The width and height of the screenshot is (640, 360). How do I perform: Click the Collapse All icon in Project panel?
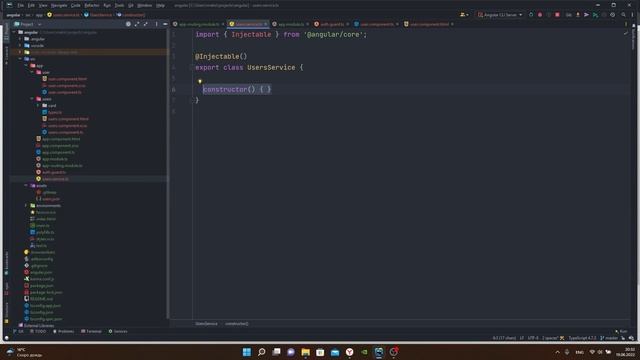click(x=145, y=24)
